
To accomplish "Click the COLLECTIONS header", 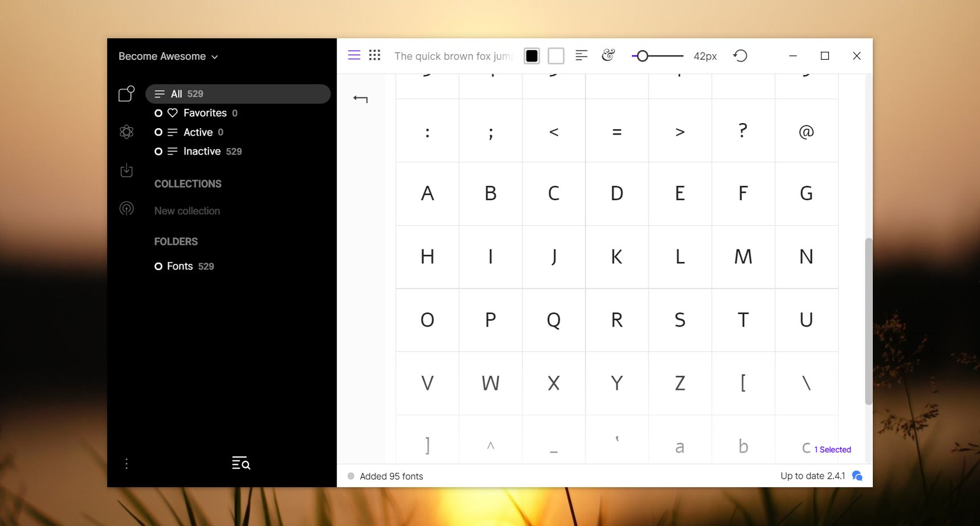I will pos(188,184).
